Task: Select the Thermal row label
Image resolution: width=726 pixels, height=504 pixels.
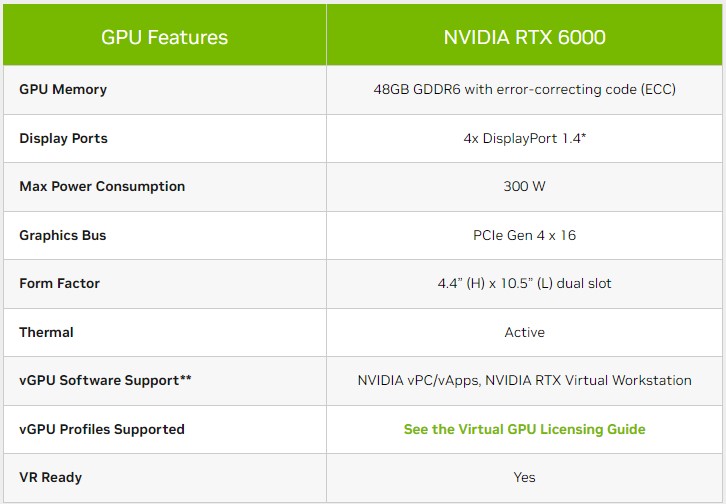Action: 46,332
